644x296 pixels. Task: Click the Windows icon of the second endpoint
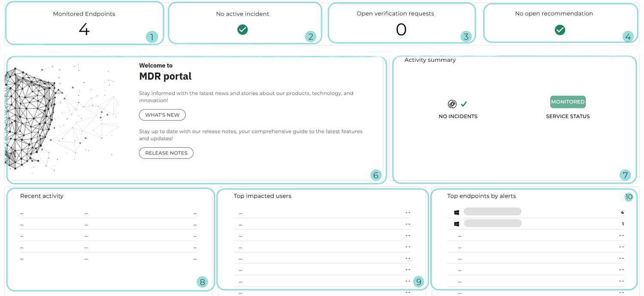coord(456,224)
